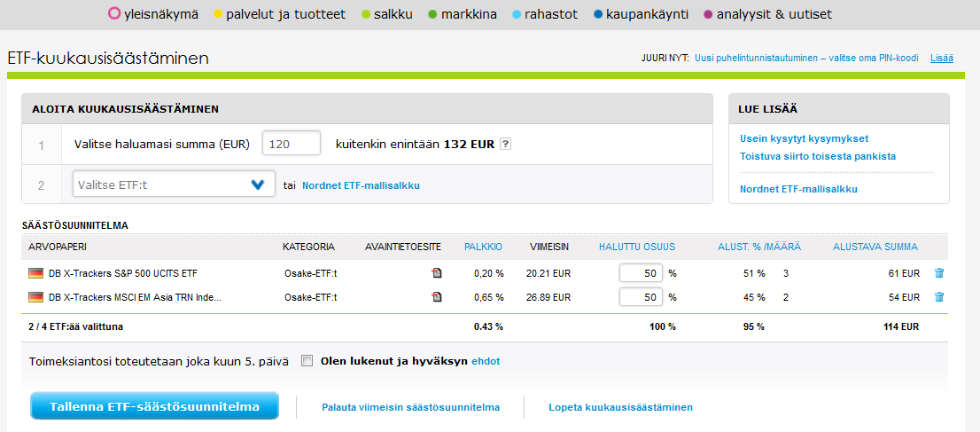The height and width of the screenshot is (432, 980).
Task: Open Usein kysytyt kysymykset link
Action: [805, 138]
